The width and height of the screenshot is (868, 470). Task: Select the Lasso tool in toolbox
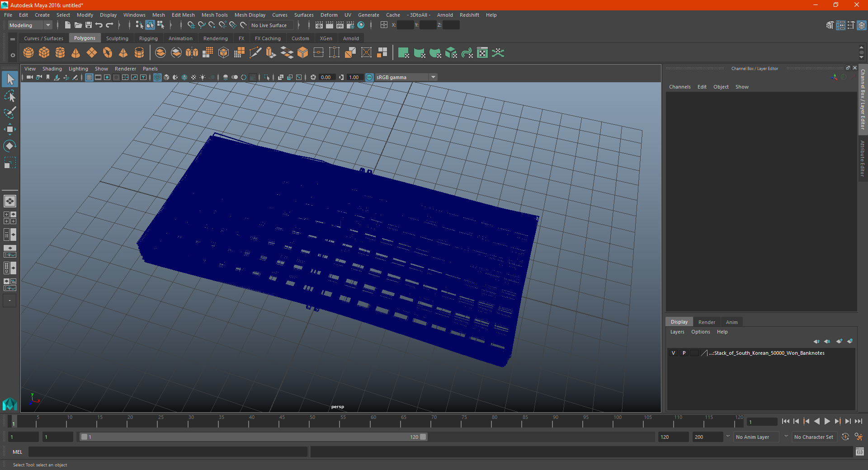pos(9,96)
